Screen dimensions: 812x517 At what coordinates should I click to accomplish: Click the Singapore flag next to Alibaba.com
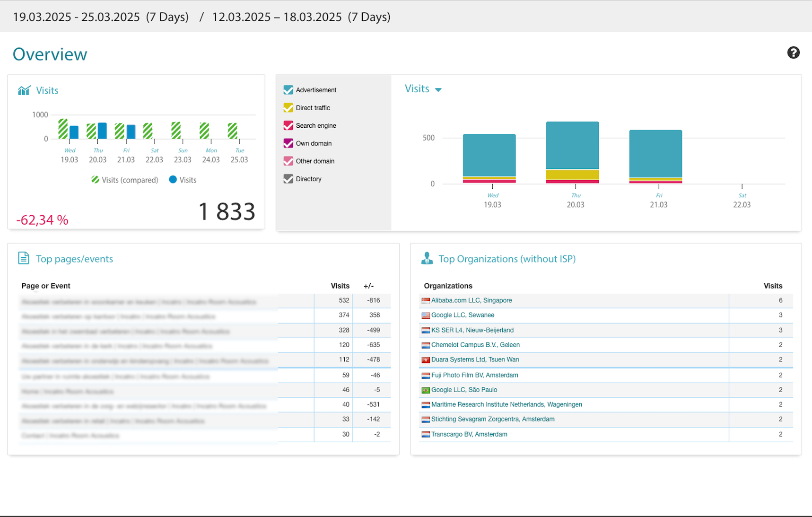426,301
